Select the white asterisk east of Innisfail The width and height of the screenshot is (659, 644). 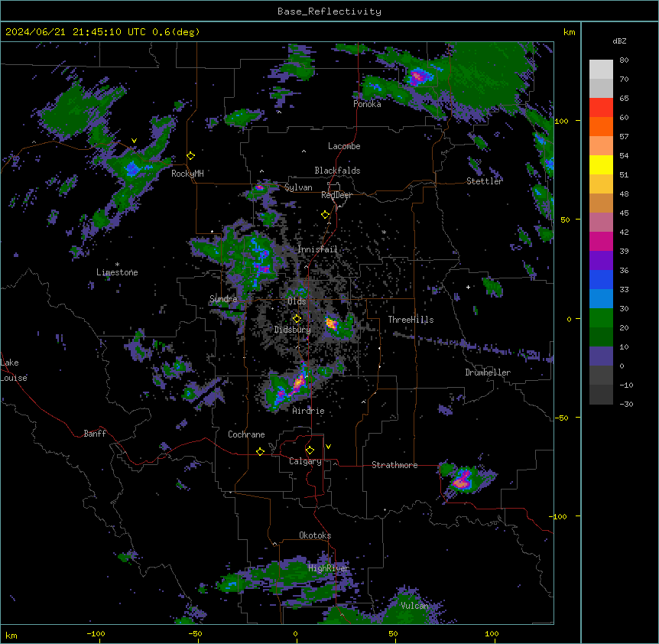tap(384, 232)
